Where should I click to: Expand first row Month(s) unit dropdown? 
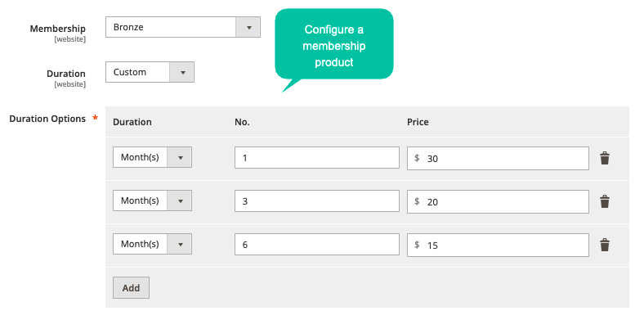coord(152,157)
